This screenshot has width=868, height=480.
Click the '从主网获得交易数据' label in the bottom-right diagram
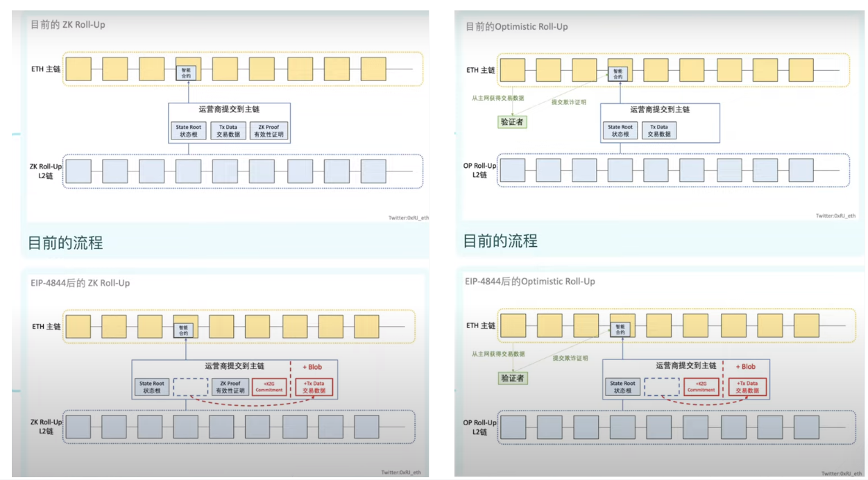click(x=497, y=354)
